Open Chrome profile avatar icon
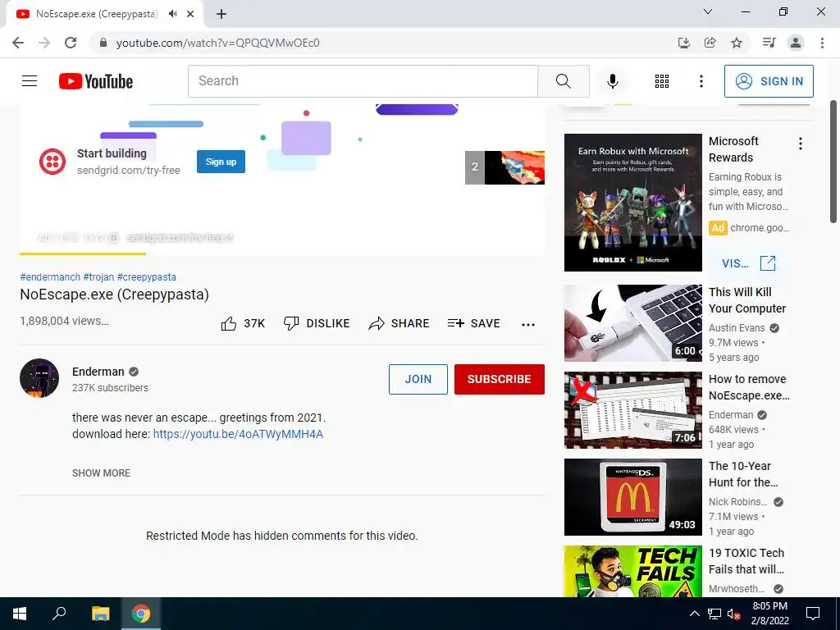 796,43
